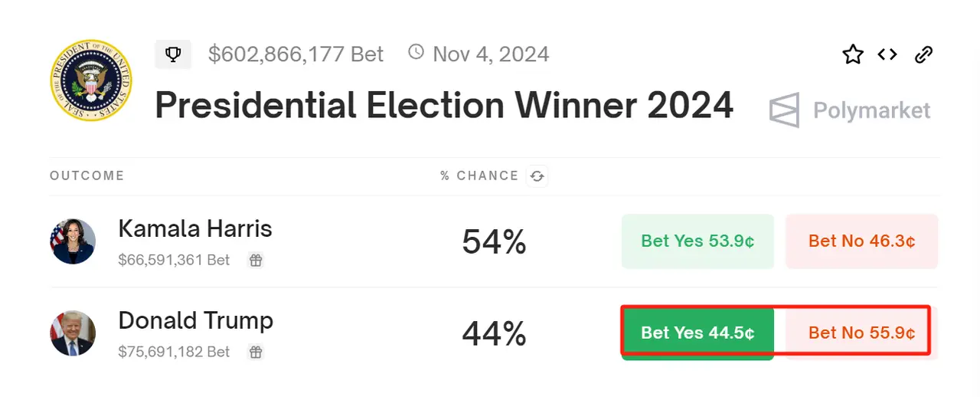The width and height of the screenshot is (980, 397).
Task: Open the Polymarket logo
Action: [x=850, y=110]
